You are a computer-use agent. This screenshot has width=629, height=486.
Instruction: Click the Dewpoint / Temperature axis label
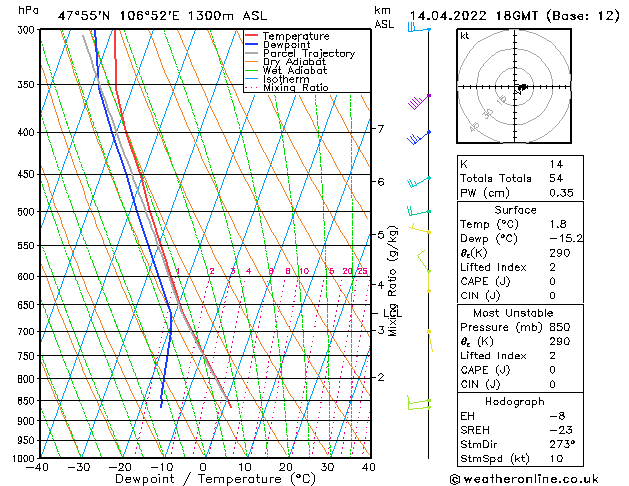(x=203, y=479)
